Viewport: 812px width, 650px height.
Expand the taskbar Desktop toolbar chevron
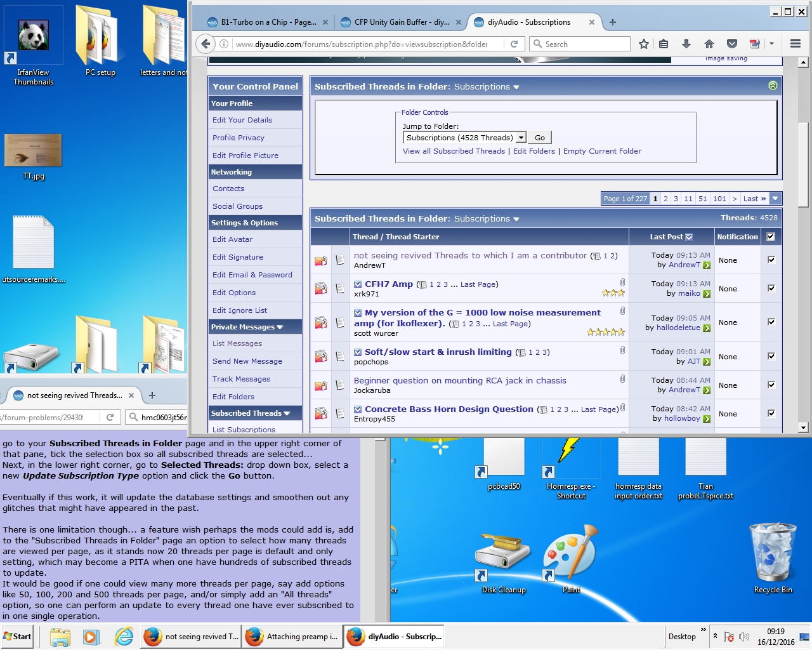(x=703, y=630)
